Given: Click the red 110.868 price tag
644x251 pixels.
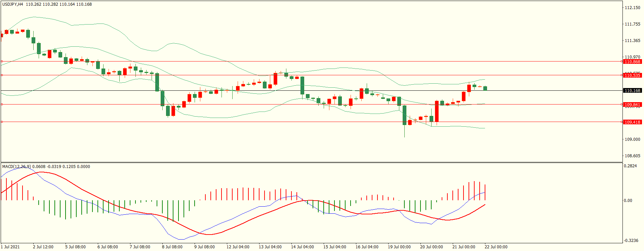Looking at the screenshot, I should click(632, 62).
